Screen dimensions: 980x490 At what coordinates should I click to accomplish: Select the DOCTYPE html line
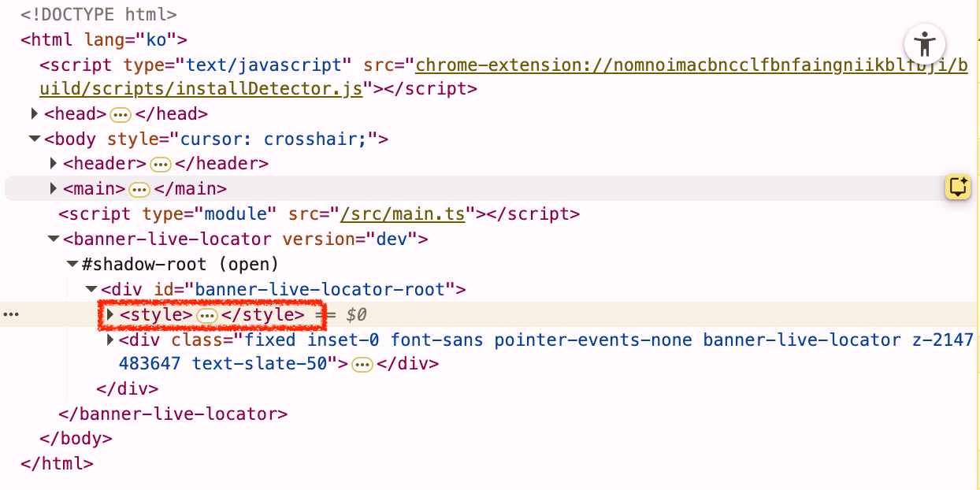coord(98,14)
